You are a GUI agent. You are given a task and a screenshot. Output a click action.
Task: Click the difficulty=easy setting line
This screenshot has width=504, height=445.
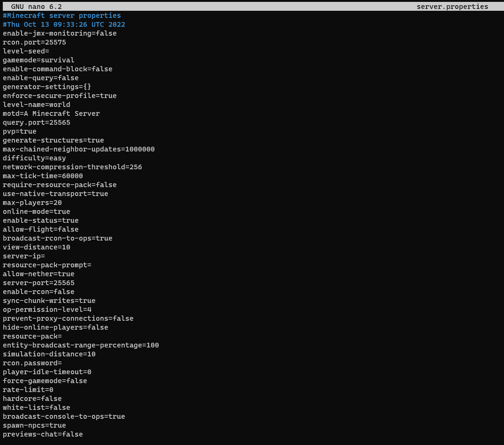34,158
